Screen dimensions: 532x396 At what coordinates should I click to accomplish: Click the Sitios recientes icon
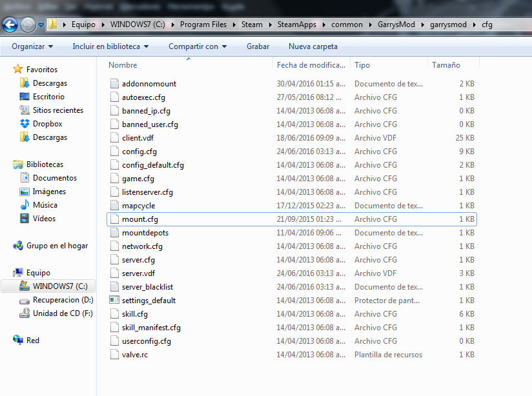[x=25, y=110]
